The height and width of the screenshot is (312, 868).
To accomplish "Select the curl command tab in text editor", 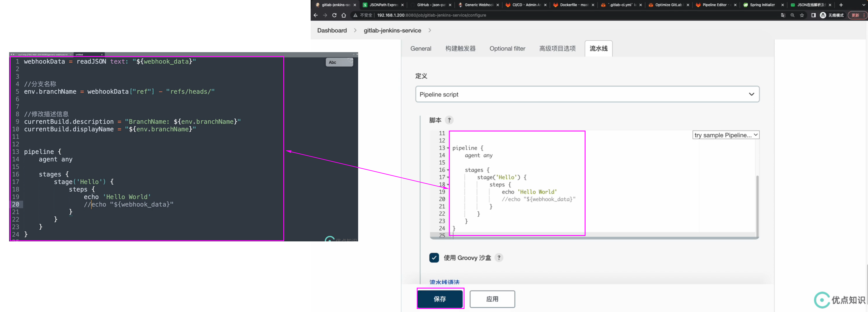I will coord(43,54).
